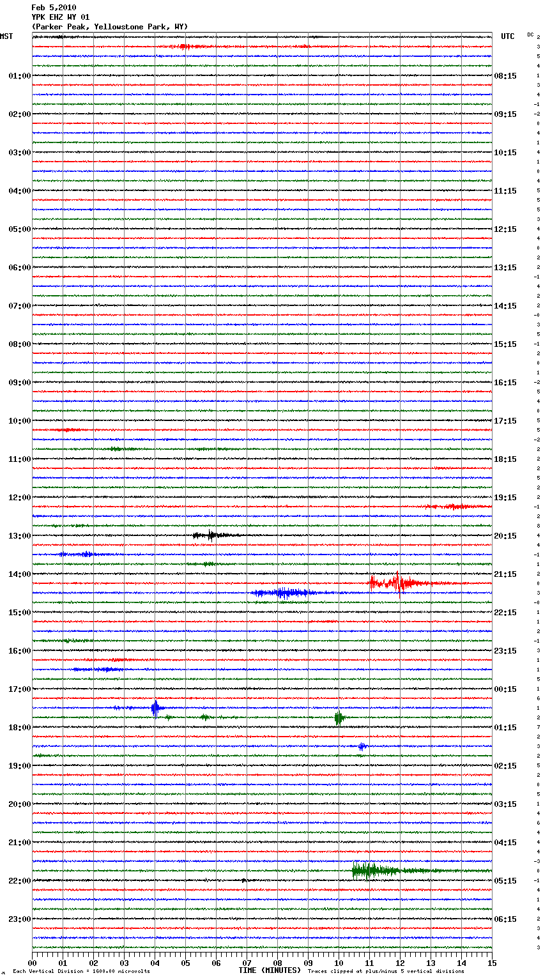
Task: Click the '22:00' MST time label
Action: click(x=20, y=881)
